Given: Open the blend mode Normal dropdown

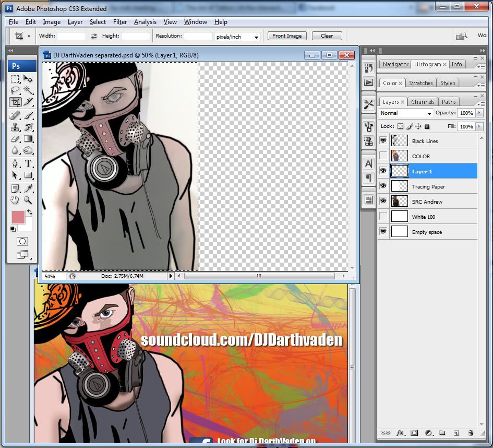Looking at the screenshot, I should 405,113.
